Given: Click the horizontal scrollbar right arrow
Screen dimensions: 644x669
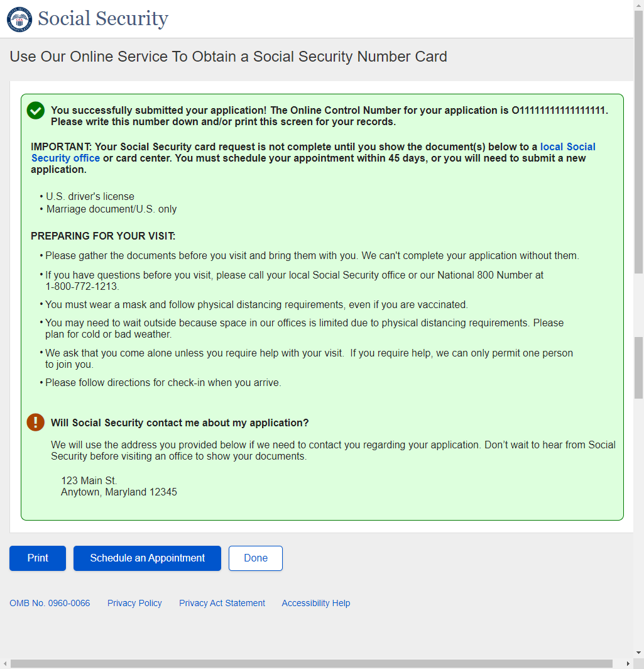Looking at the screenshot, I should 628,663.
